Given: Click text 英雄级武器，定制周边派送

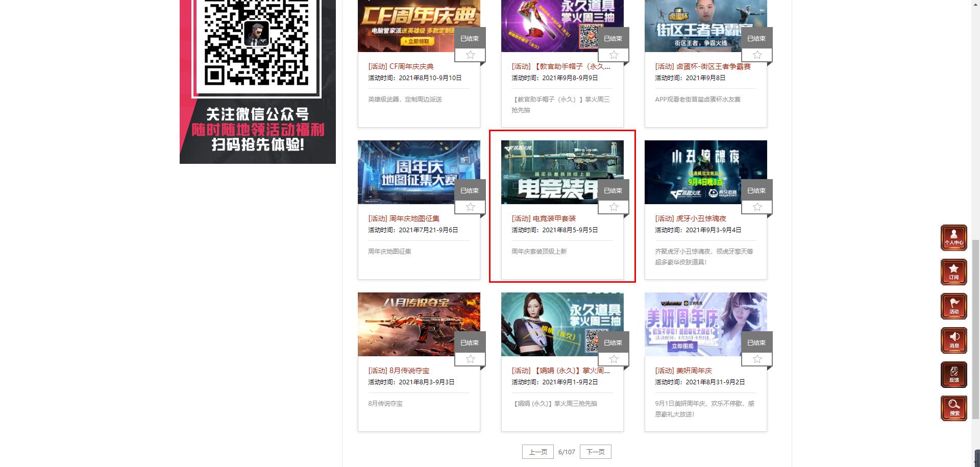Looking at the screenshot, I should (405, 100).
